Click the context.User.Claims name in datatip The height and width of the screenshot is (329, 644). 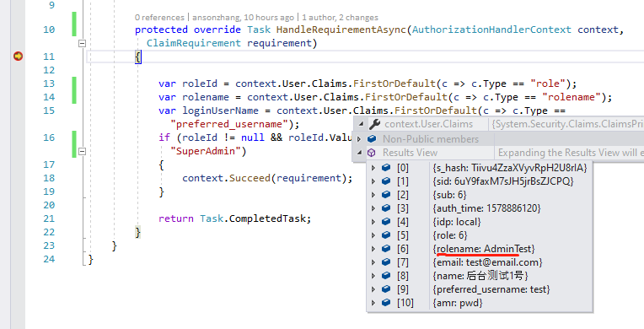(x=428, y=124)
